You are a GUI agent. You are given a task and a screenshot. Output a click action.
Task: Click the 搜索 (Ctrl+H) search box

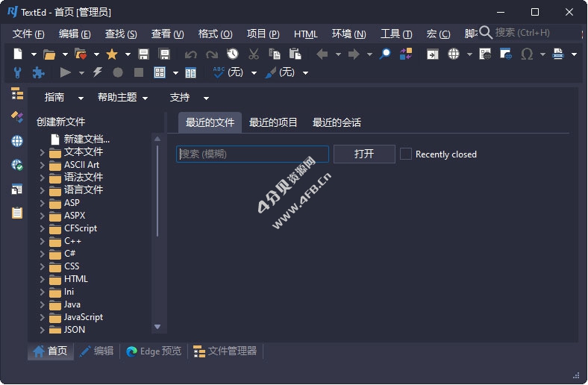(530, 33)
